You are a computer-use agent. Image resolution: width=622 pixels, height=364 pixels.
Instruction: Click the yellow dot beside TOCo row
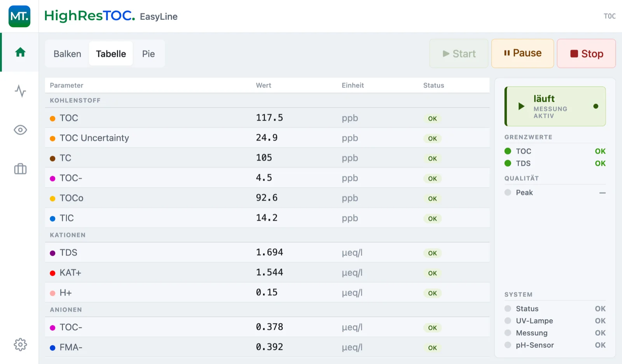point(52,199)
